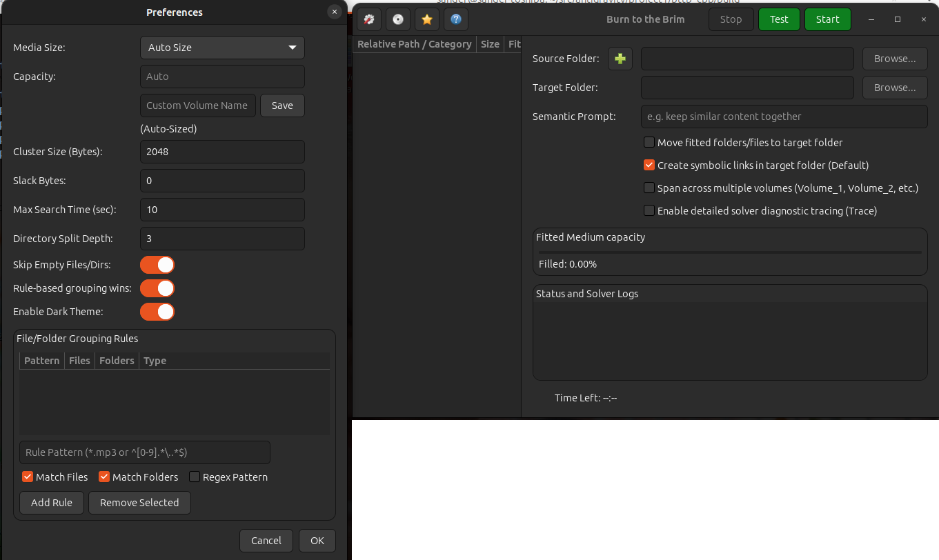
Task: Click the (Auto-Sized) label text
Action: [168, 129]
